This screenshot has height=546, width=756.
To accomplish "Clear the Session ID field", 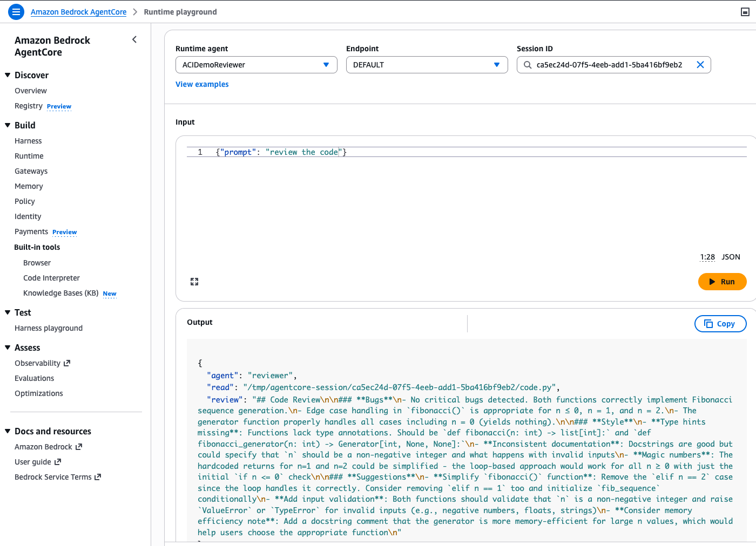I will [700, 65].
